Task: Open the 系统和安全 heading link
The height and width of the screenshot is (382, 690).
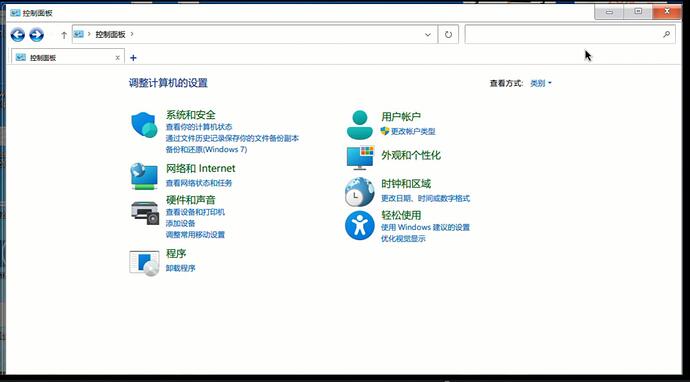Action: 191,115
